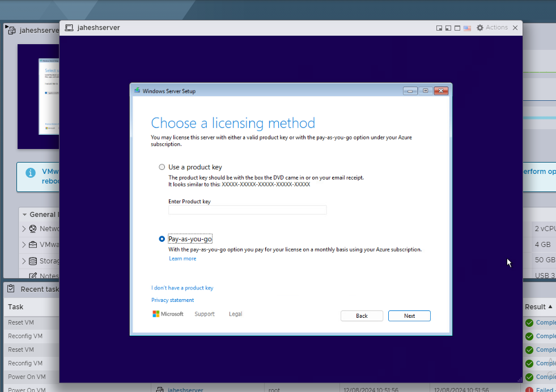This screenshot has width=556, height=392.
Task: Open the Support link in setup footer
Action: (205, 314)
